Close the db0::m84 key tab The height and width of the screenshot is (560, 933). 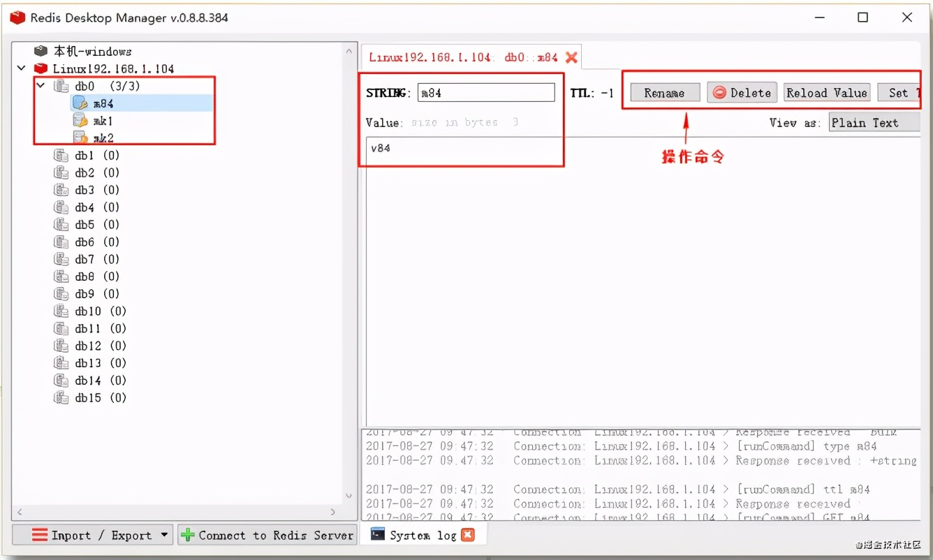(x=571, y=57)
